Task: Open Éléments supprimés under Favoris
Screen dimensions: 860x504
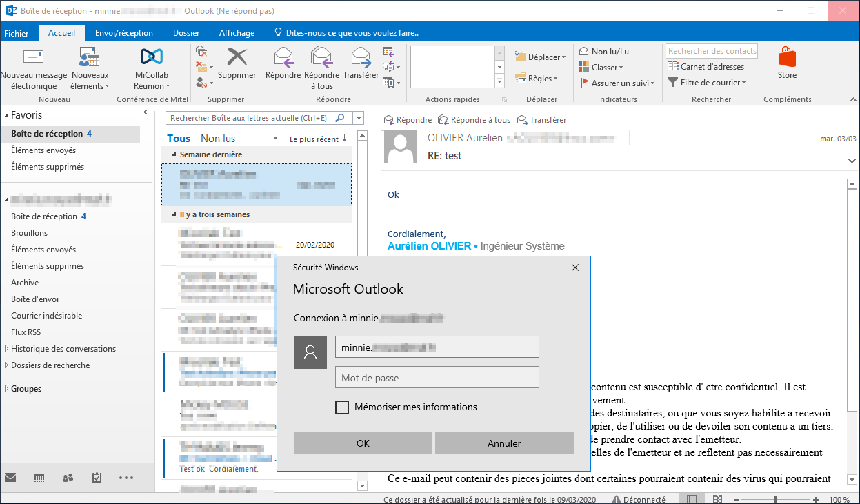Action: pyautogui.click(x=48, y=167)
